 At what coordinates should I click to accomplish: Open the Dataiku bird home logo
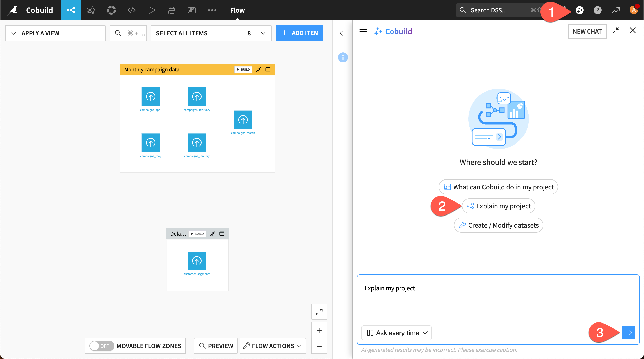(x=12, y=10)
